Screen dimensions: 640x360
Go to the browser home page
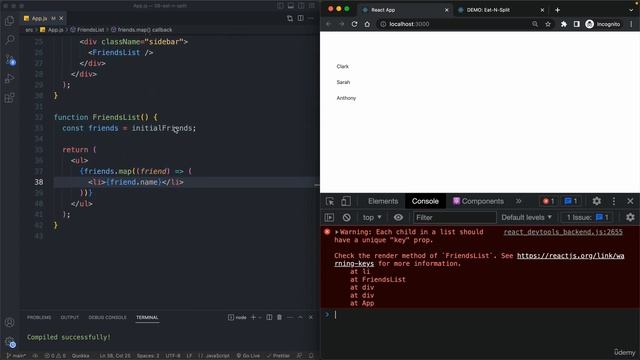point(367,24)
